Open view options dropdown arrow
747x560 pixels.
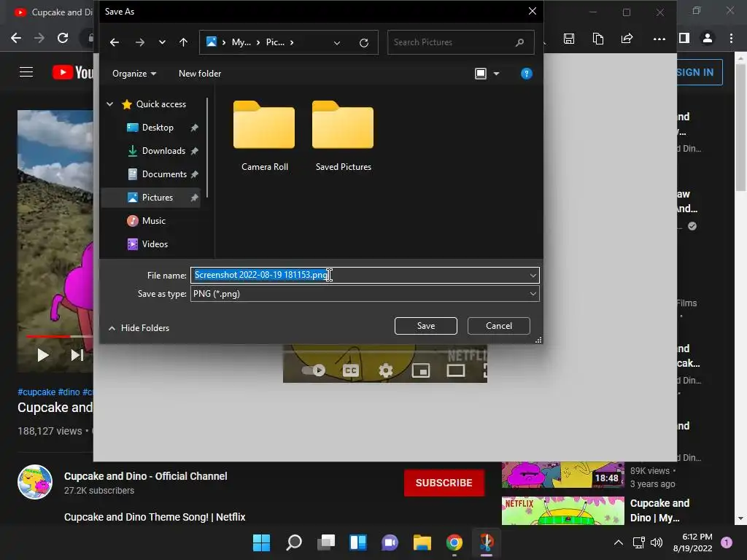coord(496,74)
